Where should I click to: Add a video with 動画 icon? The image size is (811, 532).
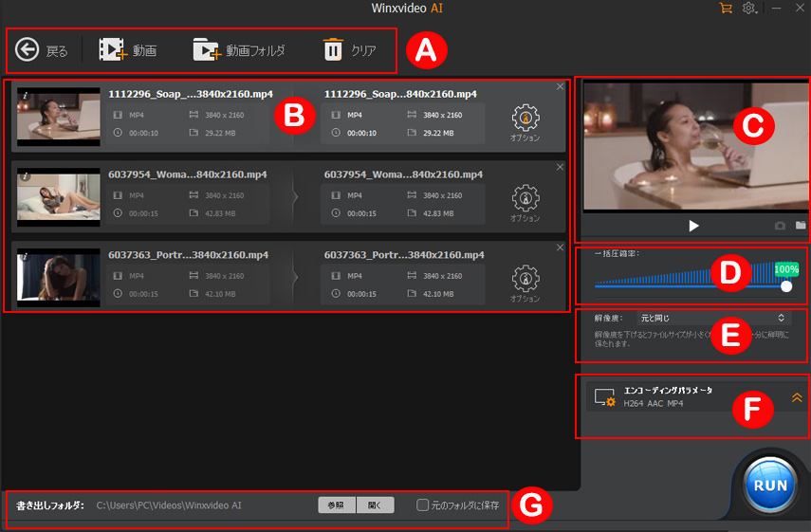point(113,50)
